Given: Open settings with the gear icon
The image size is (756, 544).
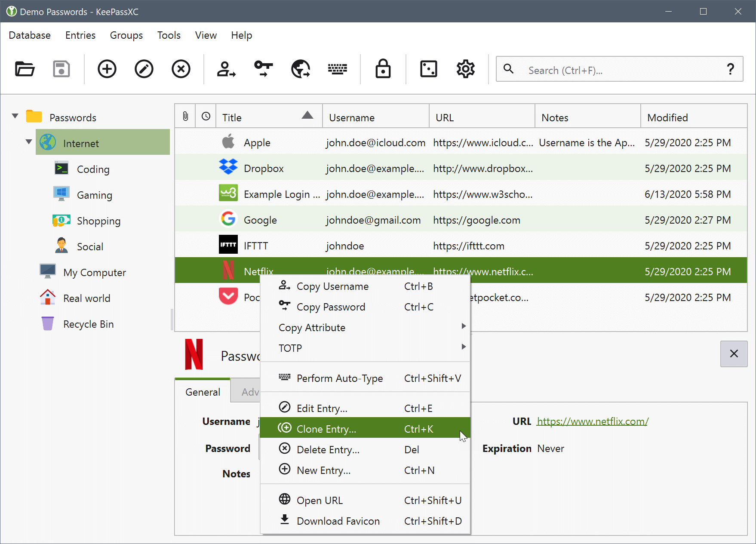Looking at the screenshot, I should 465,69.
